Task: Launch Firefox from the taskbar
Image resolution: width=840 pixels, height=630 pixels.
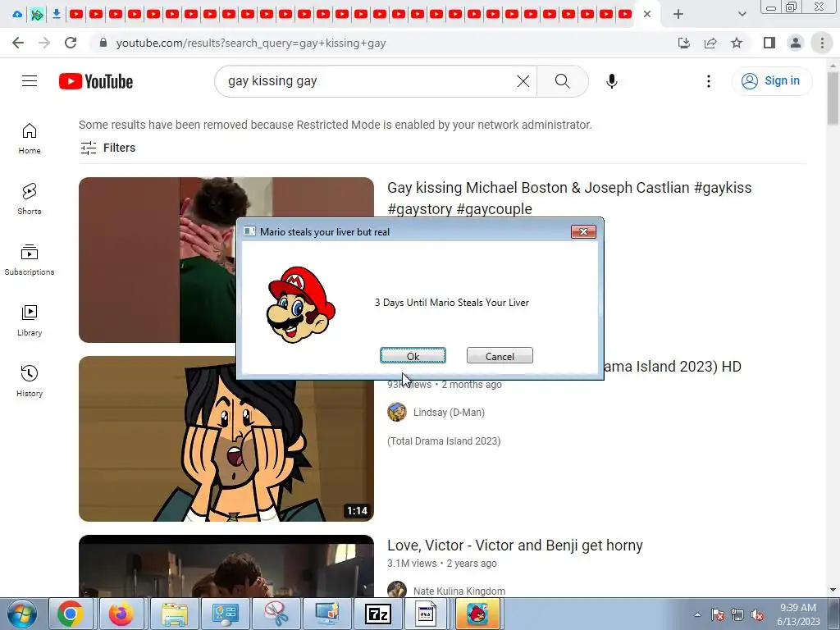Action: [121, 614]
